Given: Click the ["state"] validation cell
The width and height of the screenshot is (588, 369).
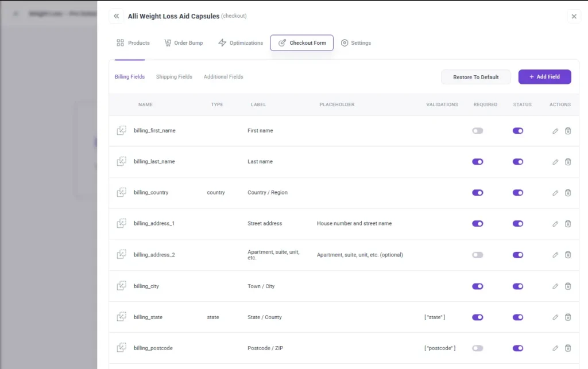Looking at the screenshot, I should coord(435,317).
